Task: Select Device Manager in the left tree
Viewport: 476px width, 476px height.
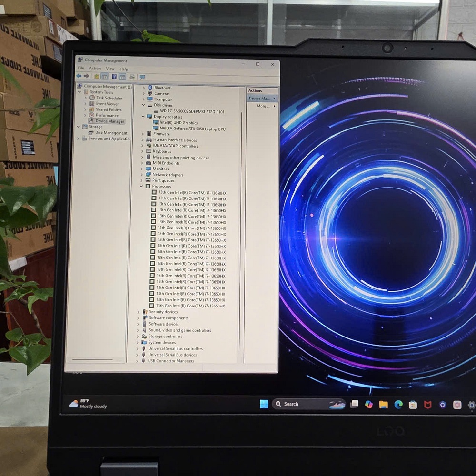Action: [109, 121]
